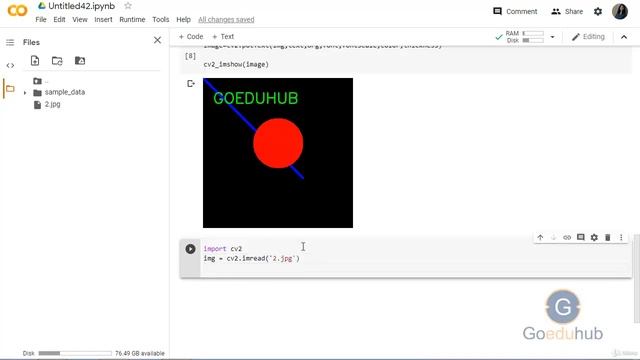This screenshot has width=640, height=360.
Task: Open the cell editor settings gear
Action: [594, 237]
